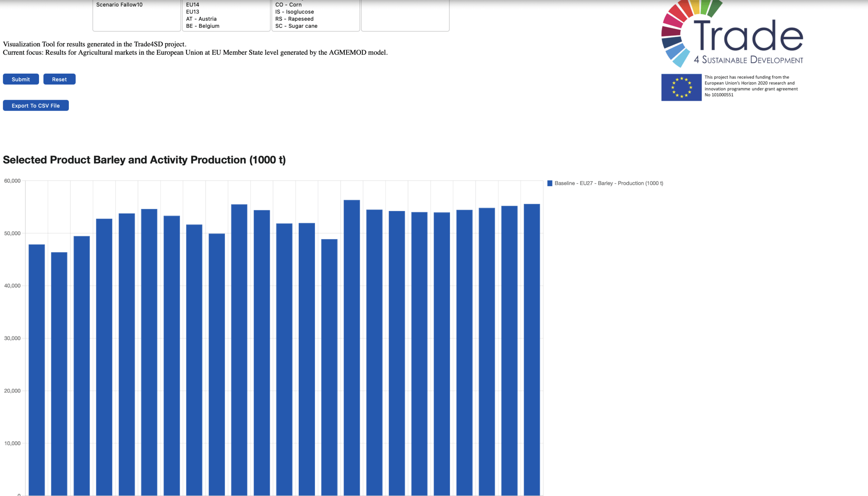Choose RS - Rapeseed product option
This screenshot has height=496, width=868.
click(294, 19)
